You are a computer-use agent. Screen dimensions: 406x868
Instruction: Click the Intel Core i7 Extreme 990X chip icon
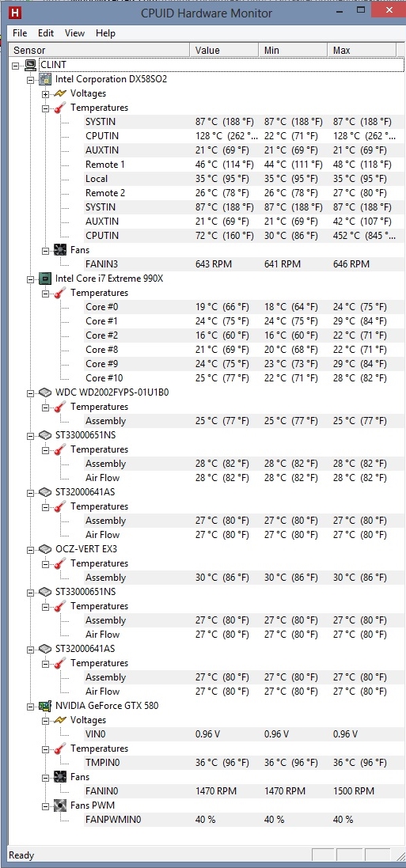tap(45, 279)
